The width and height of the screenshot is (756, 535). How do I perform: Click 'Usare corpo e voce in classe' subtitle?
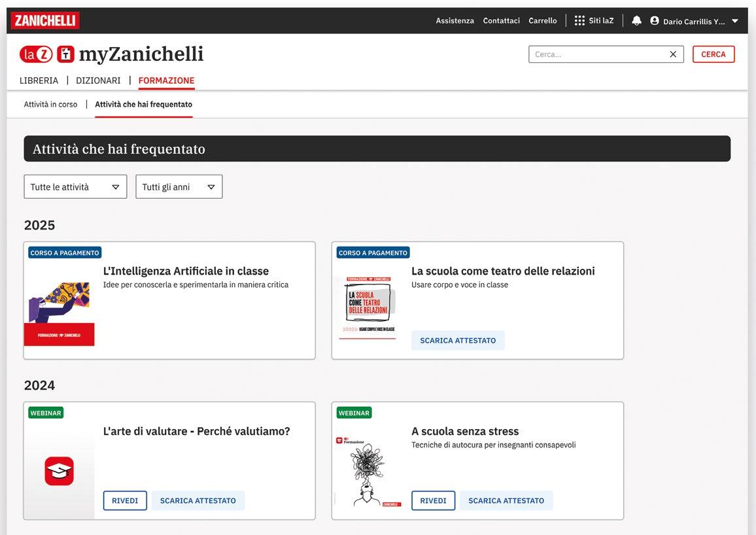coord(460,285)
